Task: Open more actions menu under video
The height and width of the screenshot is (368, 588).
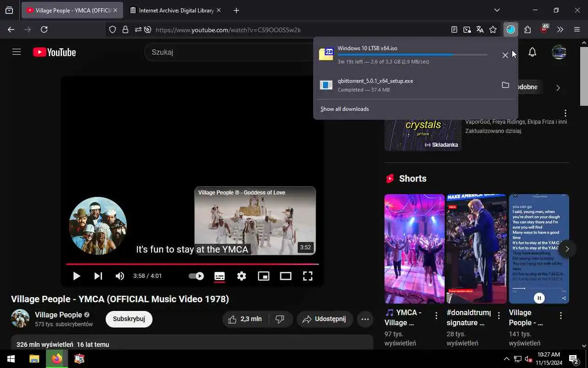Action: click(x=365, y=319)
